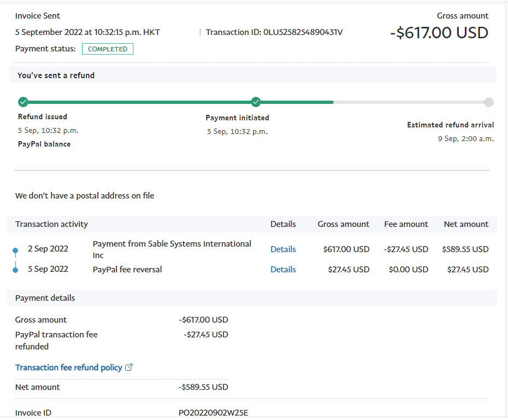
Task: Click the Invoice ID value PO20220902W25E
Action: click(x=217, y=413)
